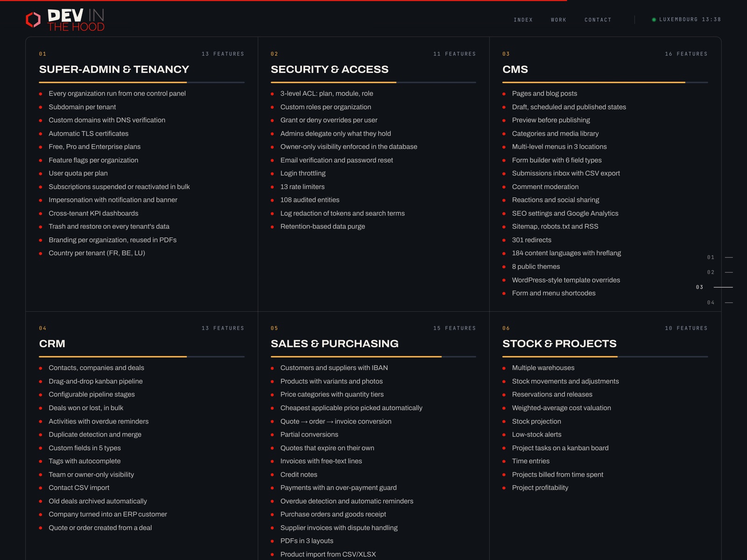This screenshot has height=560, width=747.
Task: Click the green Luxembourg status dot
Action: [654, 20]
